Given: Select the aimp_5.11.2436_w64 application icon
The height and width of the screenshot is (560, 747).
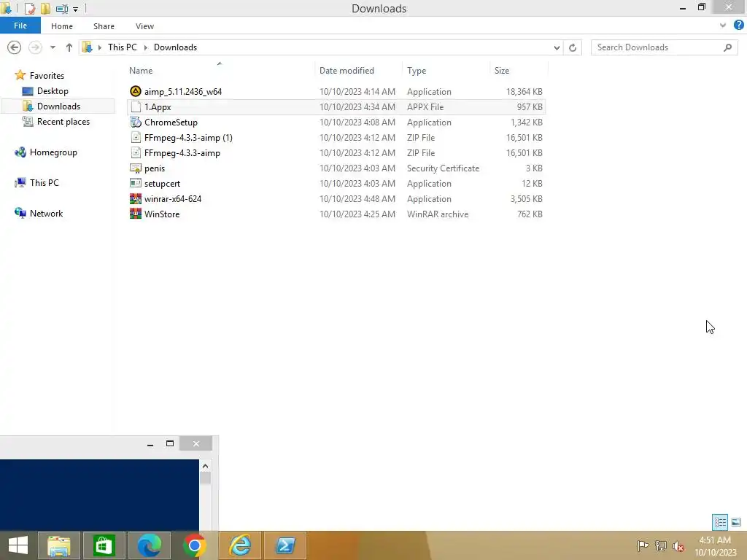Looking at the screenshot, I should click(136, 91).
